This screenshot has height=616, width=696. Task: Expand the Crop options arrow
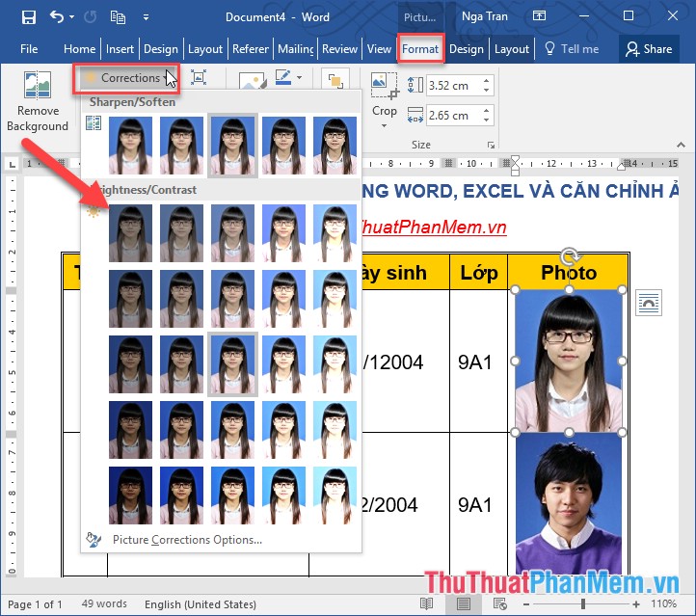pos(385,125)
